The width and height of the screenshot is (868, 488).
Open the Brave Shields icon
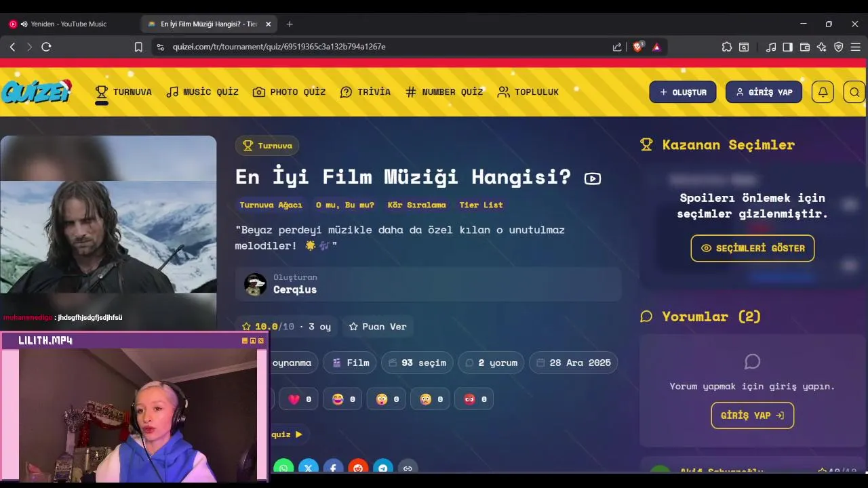click(x=638, y=47)
